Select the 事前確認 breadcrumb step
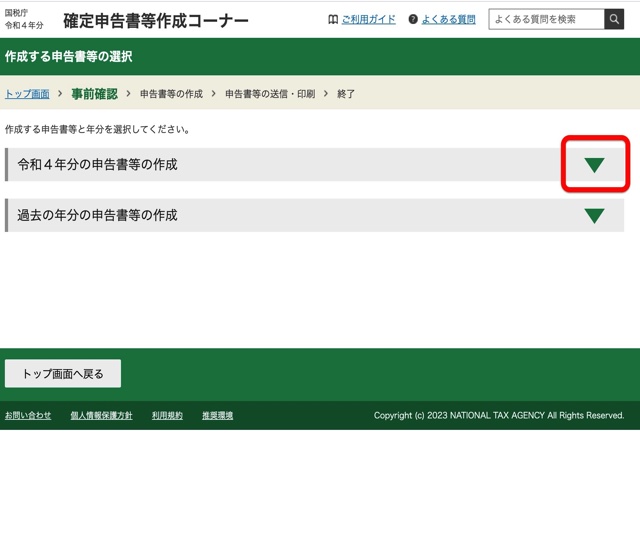Image resolution: width=640 pixels, height=550 pixels. click(x=94, y=94)
